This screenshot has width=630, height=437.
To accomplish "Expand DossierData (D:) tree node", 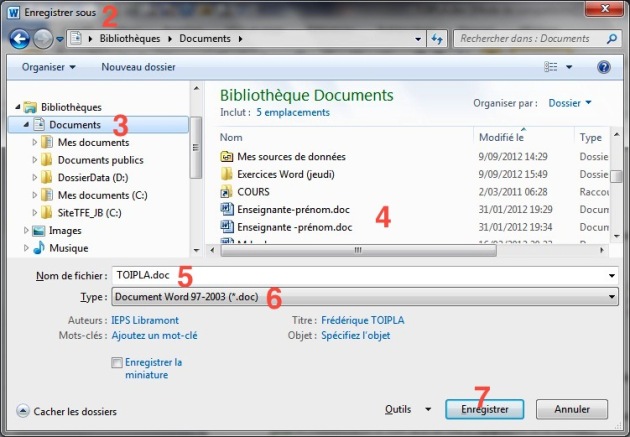I will tap(35, 178).
